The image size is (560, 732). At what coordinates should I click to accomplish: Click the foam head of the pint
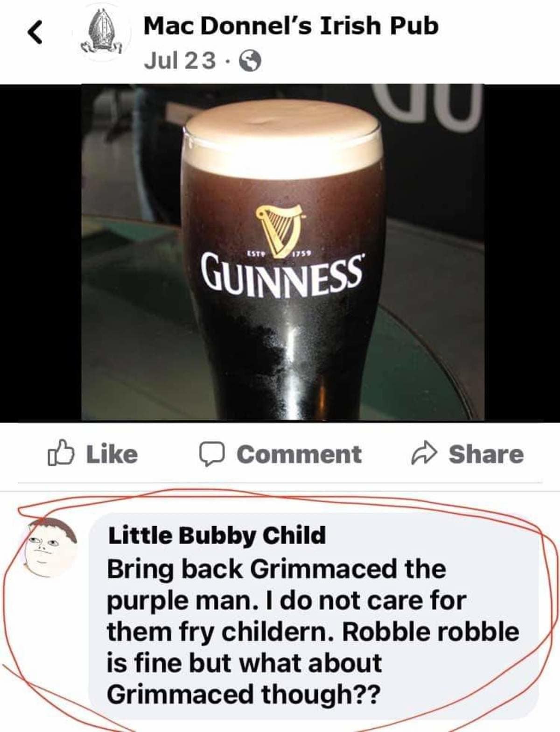[284, 137]
